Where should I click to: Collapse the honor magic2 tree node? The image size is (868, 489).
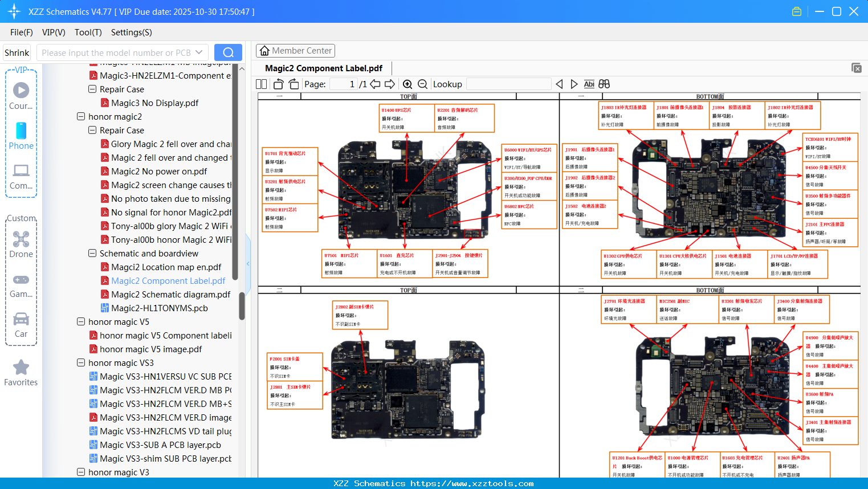pos(81,116)
